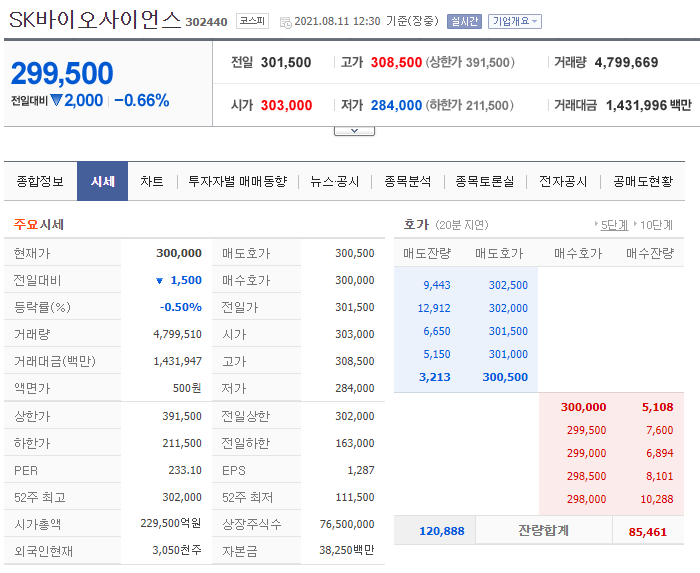Click the best ask price 300,500 in order book
The image size is (700, 573).
(x=505, y=378)
